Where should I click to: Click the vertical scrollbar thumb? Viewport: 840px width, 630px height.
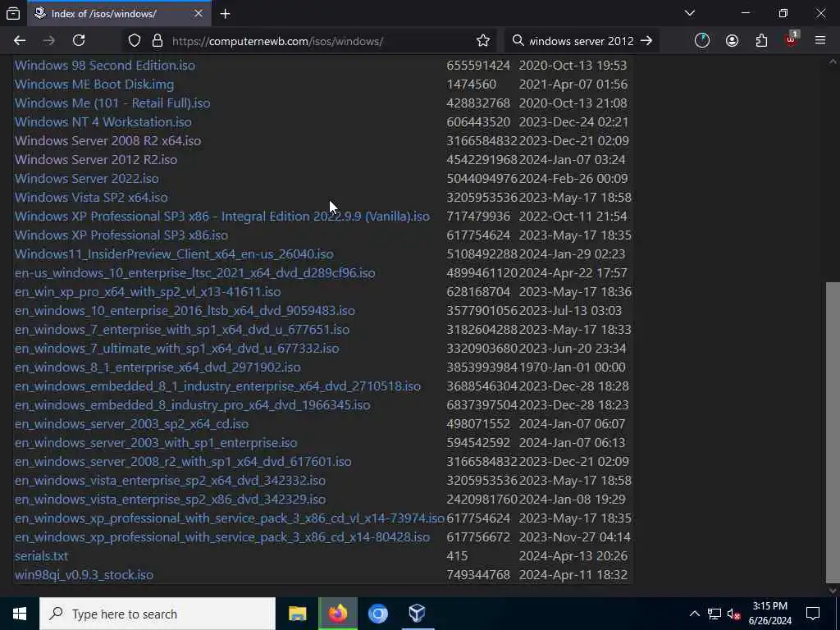point(833,433)
